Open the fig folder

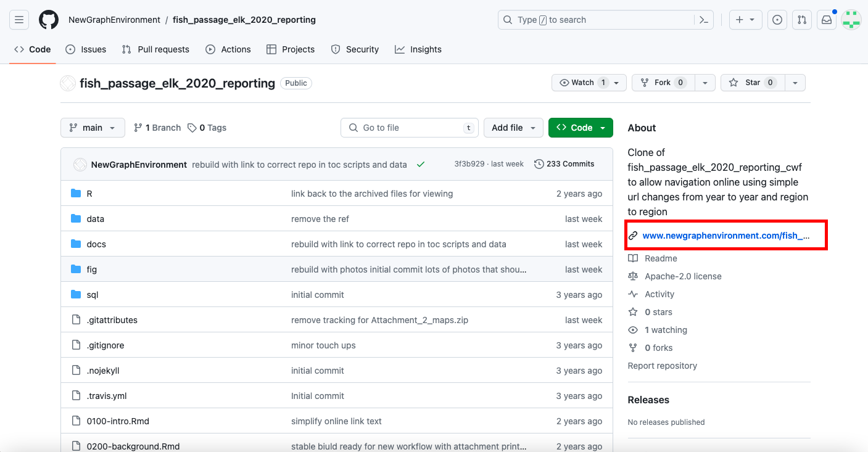(91, 269)
